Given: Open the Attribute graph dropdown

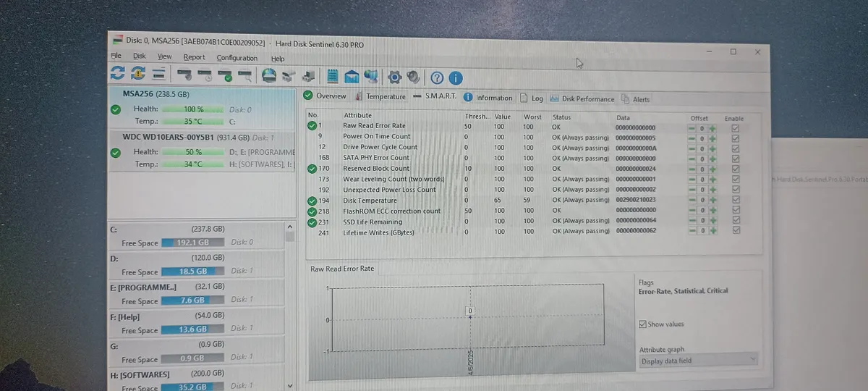Looking at the screenshot, I should (698, 361).
